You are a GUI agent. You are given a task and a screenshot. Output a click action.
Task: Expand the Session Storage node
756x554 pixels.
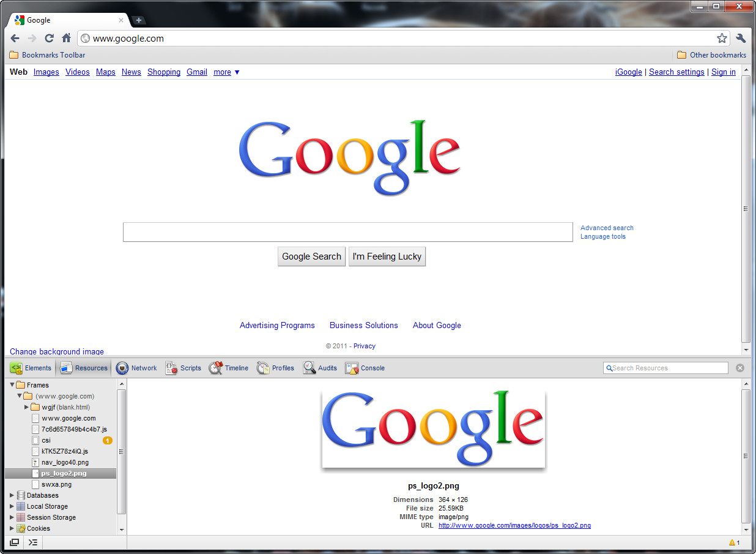[x=12, y=517]
